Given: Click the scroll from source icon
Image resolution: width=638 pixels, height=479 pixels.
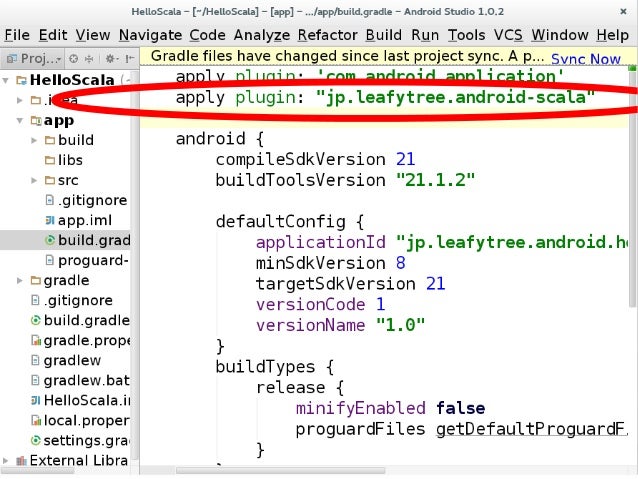Looking at the screenshot, I should point(74,59).
